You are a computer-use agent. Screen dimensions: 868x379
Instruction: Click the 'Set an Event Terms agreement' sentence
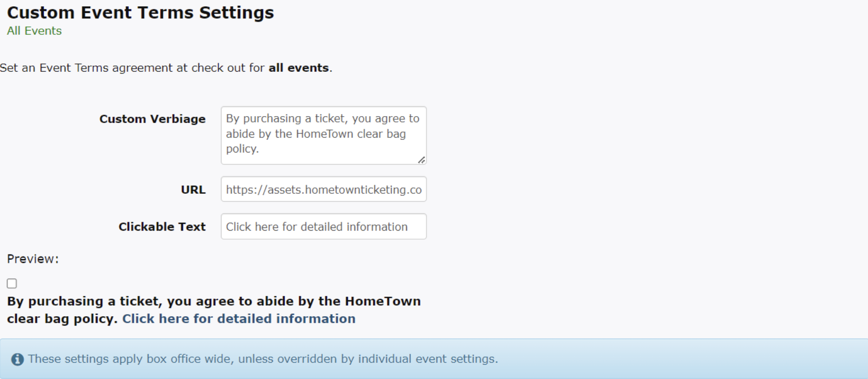132,68
